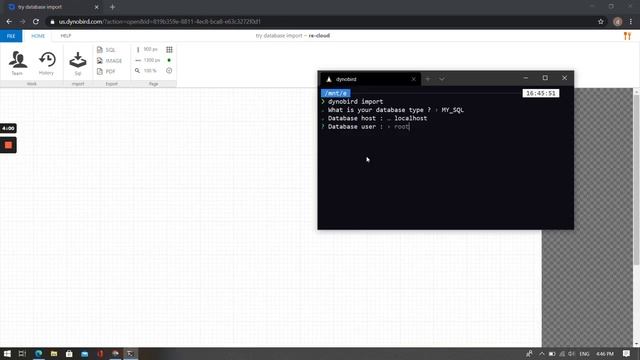Open the Chrome three-dot menu
Image resolution: width=640 pixels, height=360 pixels.
pos(631,22)
